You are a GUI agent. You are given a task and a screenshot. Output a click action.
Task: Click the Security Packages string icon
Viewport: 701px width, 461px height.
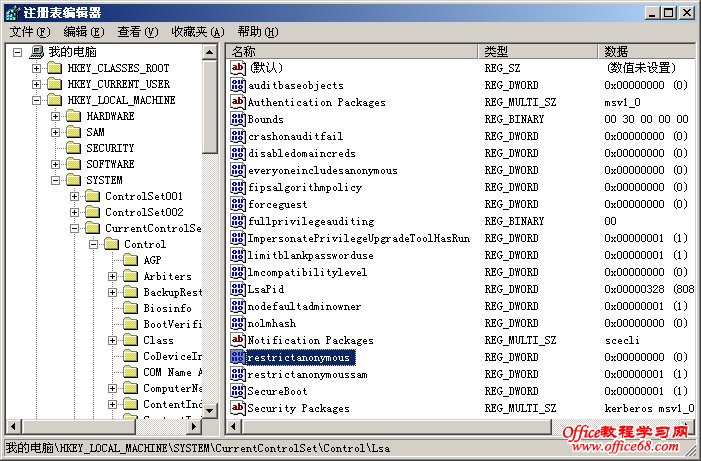(237, 408)
